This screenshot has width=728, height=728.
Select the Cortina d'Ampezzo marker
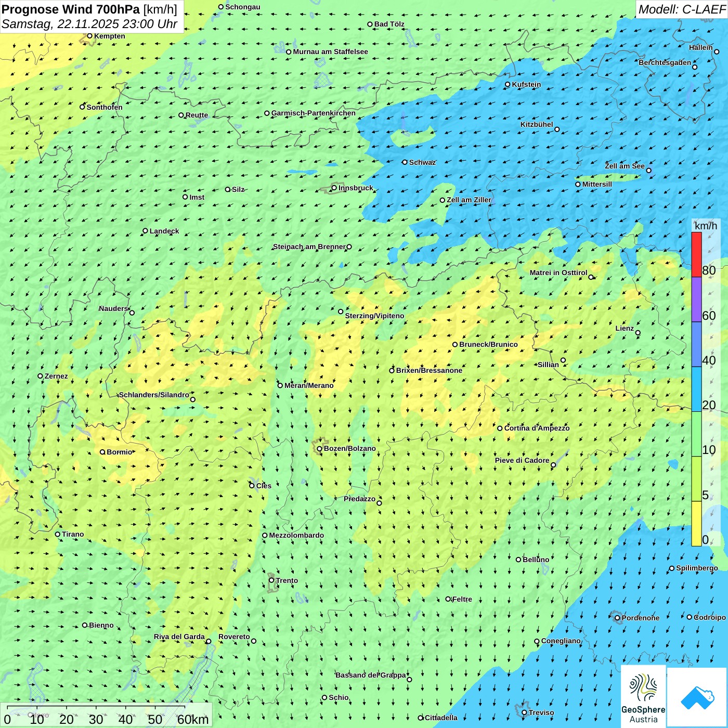click(x=500, y=428)
